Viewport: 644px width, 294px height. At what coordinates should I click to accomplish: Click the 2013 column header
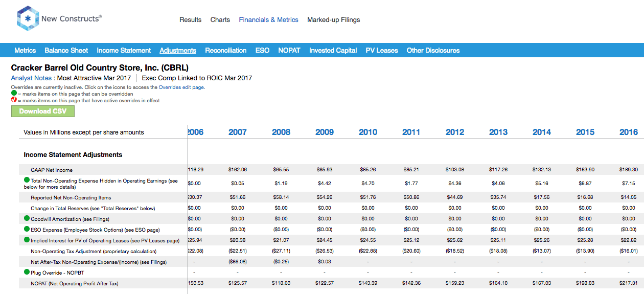tap(498, 132)
